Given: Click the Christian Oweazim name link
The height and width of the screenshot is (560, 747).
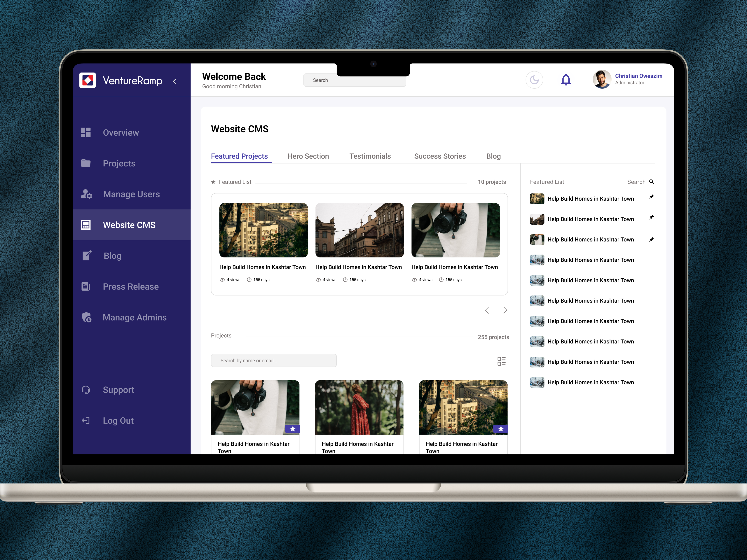Looking at the screenshot, I should [639, 76].
